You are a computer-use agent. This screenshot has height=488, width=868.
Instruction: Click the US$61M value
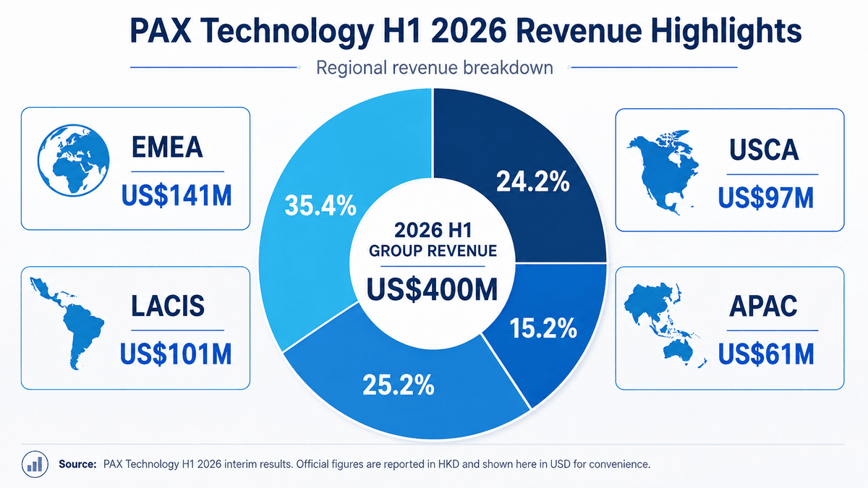766,354
